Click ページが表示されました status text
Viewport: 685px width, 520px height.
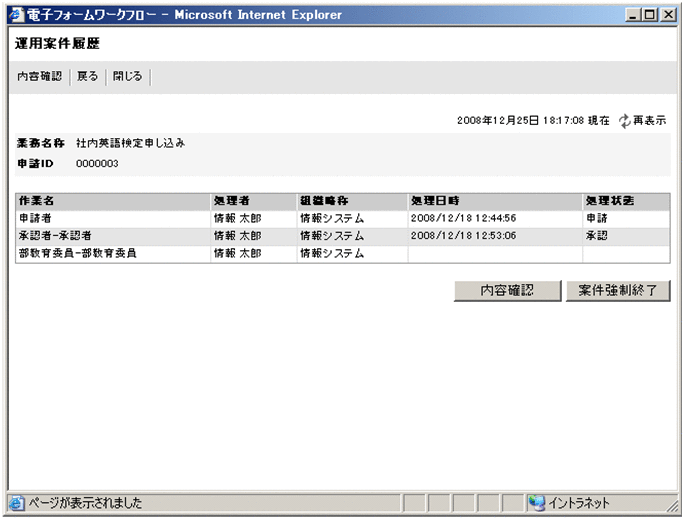[85, 503]
